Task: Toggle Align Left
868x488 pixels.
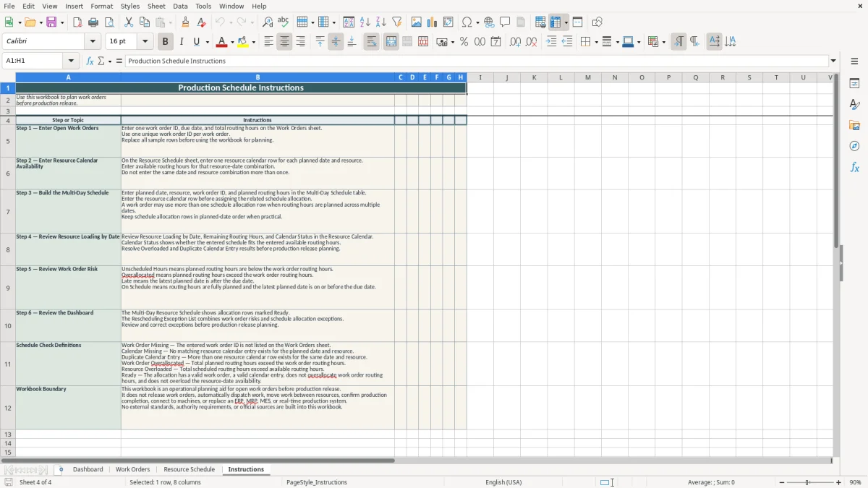Action: [268, 42]
